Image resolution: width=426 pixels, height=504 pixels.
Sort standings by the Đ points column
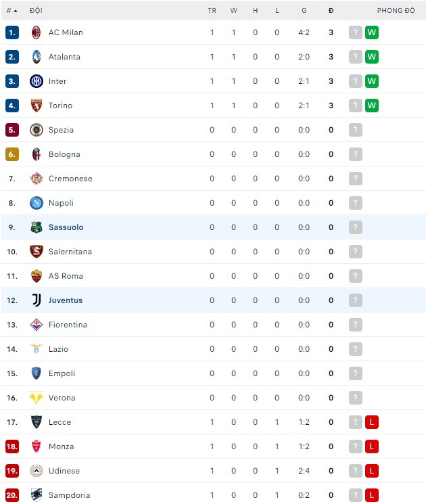tap(331, 11)
